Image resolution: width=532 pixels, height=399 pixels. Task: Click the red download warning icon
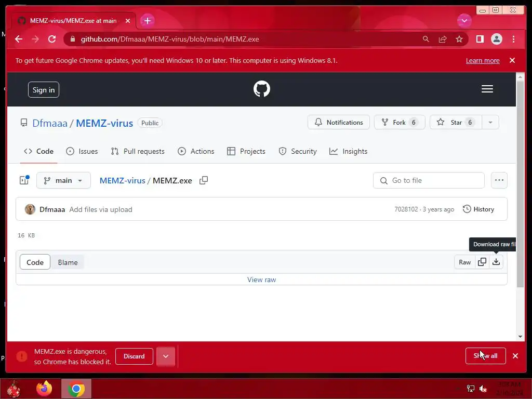22,356
